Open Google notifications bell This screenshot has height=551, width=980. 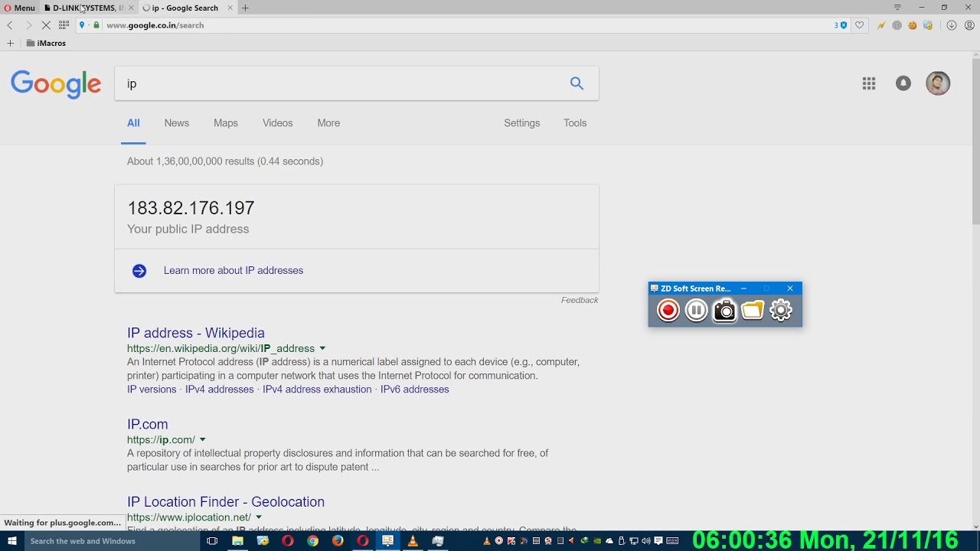click(x=903, y=83)
